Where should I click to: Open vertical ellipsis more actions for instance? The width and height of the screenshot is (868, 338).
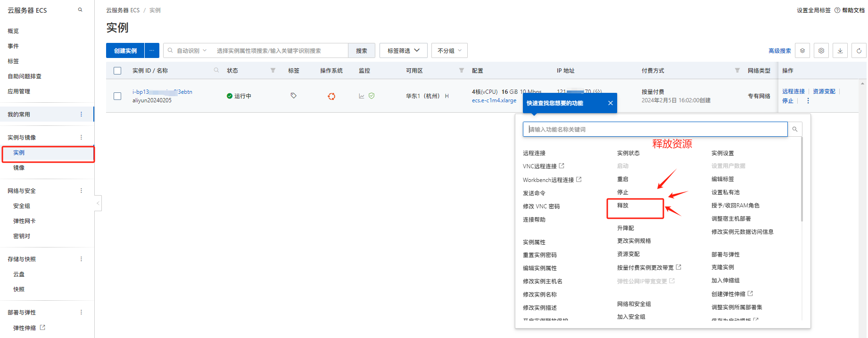pyautogui.click(x=808, y=101)
